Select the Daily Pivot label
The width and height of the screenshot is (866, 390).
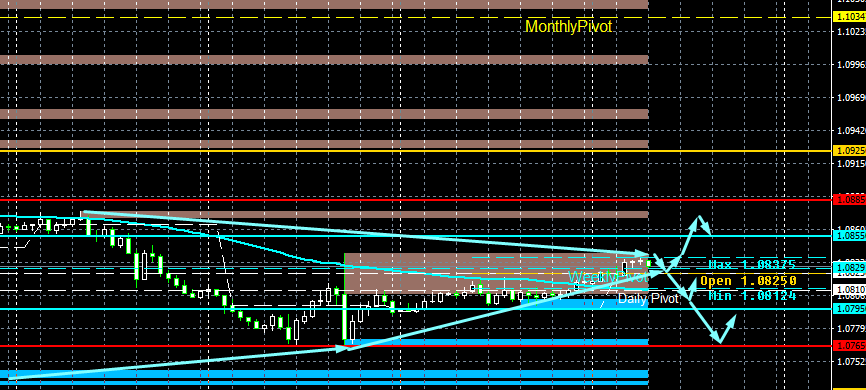tap(648, 299)
